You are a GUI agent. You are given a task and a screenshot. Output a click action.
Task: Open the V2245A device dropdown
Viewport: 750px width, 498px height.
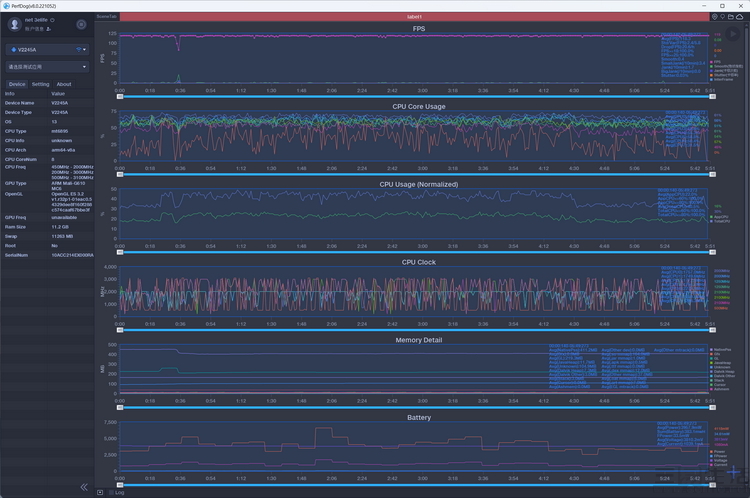[x=47, y=49]
